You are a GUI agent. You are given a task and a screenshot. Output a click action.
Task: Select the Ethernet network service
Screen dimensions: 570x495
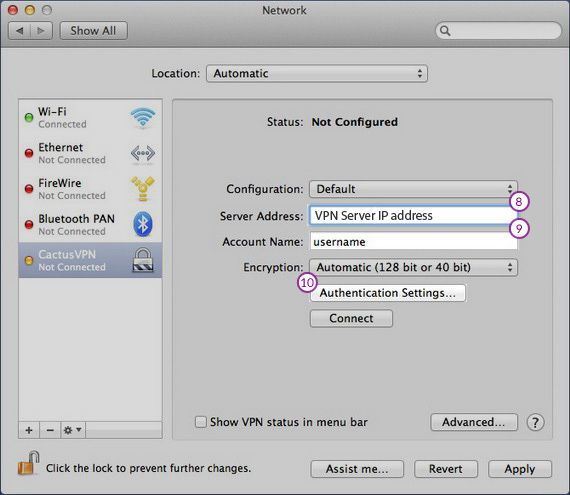[90, 153]
